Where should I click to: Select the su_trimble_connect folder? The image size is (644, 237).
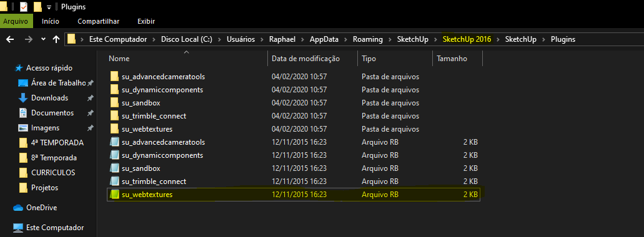point(154,116)
